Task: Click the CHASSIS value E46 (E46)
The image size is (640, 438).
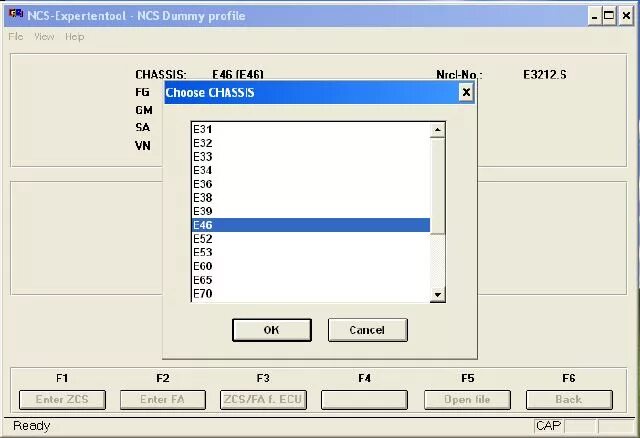Action: point(238,75)
